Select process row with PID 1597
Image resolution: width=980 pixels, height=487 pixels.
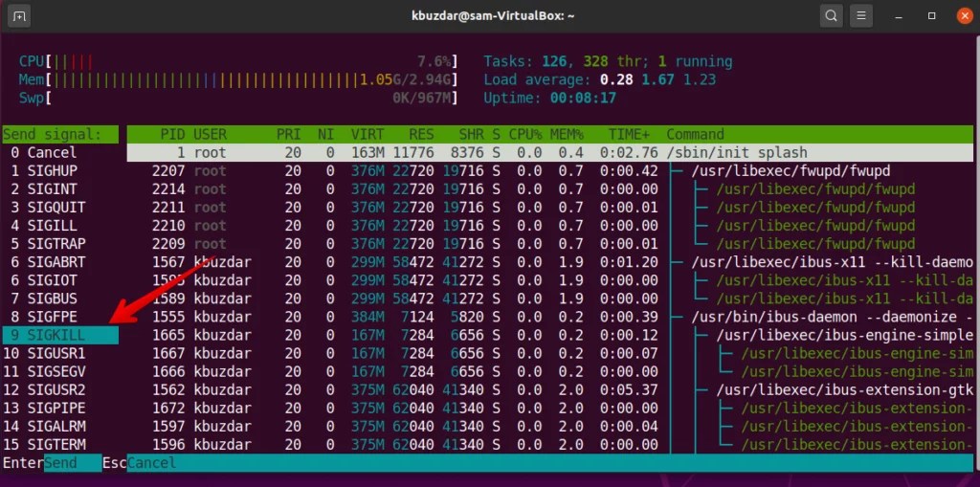tap(550, 427)
